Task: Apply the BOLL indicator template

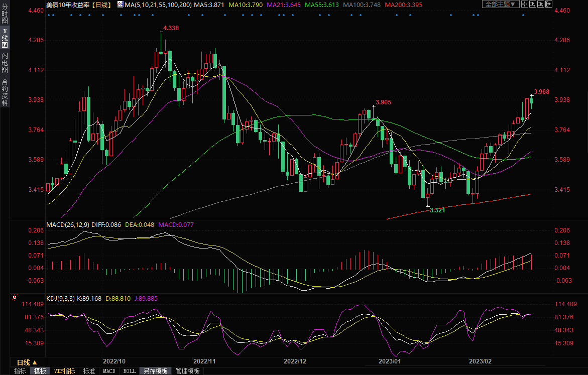Action: tap(129, 371)
